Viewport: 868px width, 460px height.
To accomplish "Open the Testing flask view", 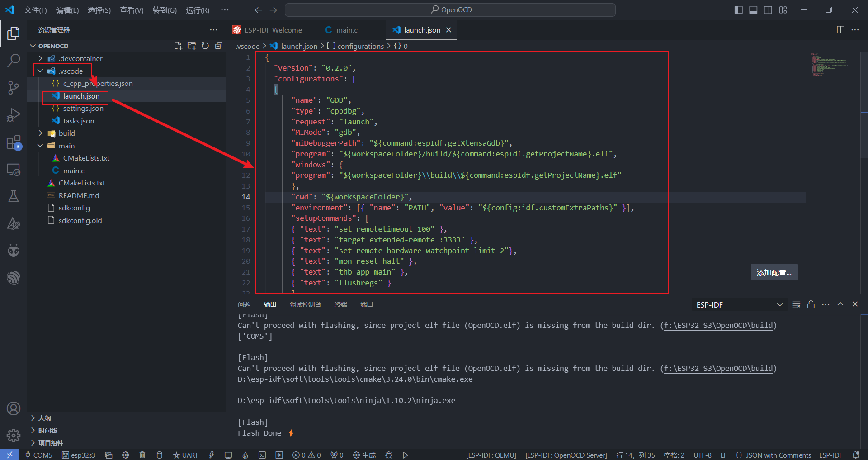I will [14, 196].
